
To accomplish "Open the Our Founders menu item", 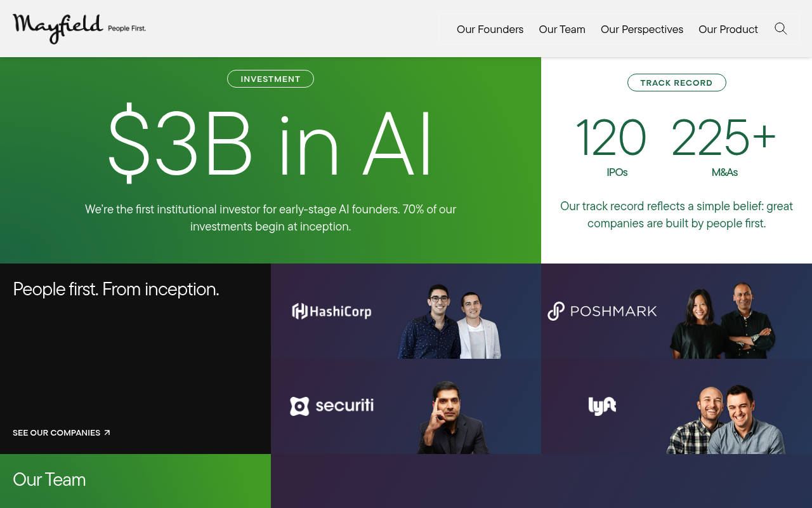I will [490, 29].
